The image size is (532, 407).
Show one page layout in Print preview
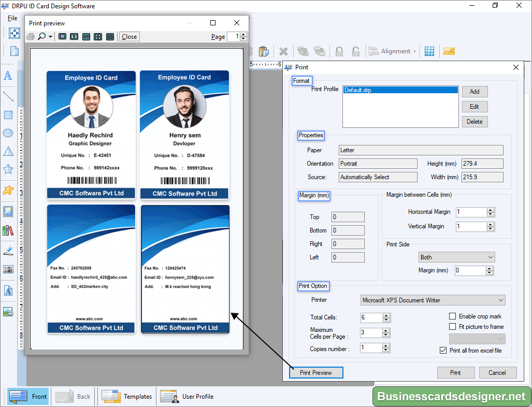[63, 37]
